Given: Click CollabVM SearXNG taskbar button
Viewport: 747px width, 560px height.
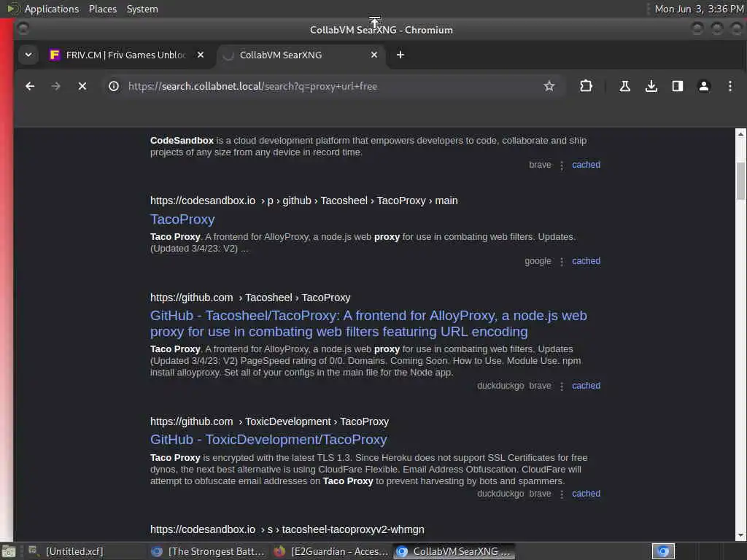Looking at the screenshot, I should (x=454, y=551).
